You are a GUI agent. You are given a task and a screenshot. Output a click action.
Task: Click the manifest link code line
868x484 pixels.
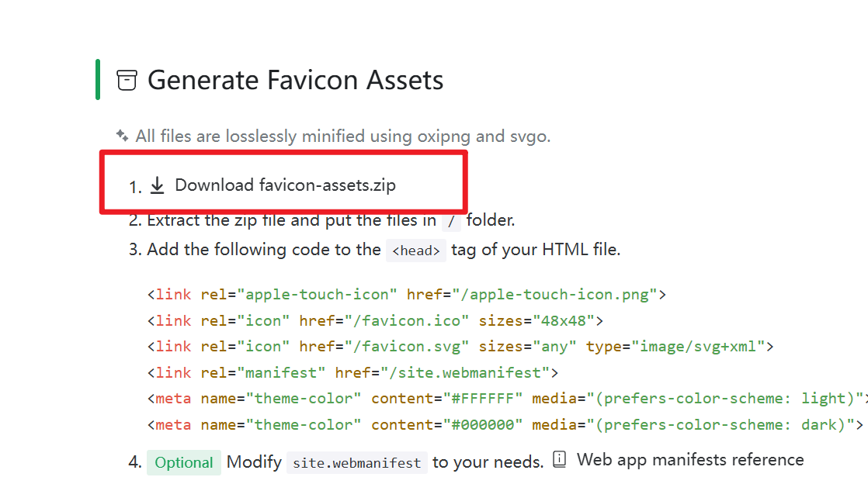pyautogui.click(x=352, y=372)
